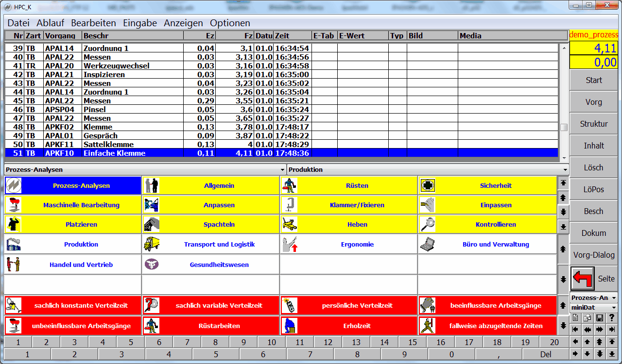
Task: Select the Gesundheitswesen caduceus icon
Action: (152, 265)
